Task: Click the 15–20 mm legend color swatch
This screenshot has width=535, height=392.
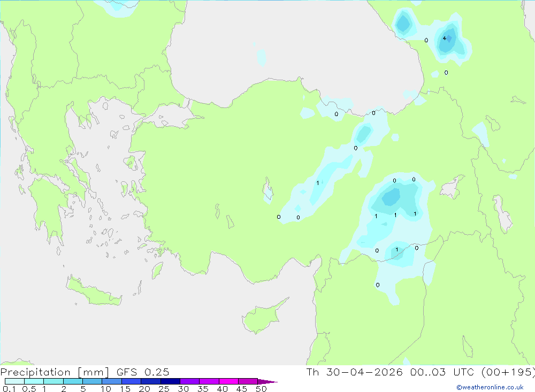Action: 132,381
